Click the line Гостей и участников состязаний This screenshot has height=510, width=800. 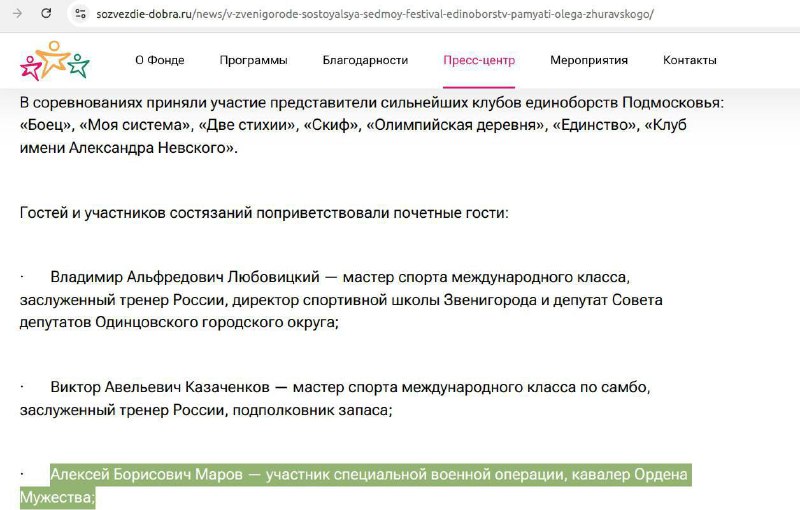[x=264, y=213]
